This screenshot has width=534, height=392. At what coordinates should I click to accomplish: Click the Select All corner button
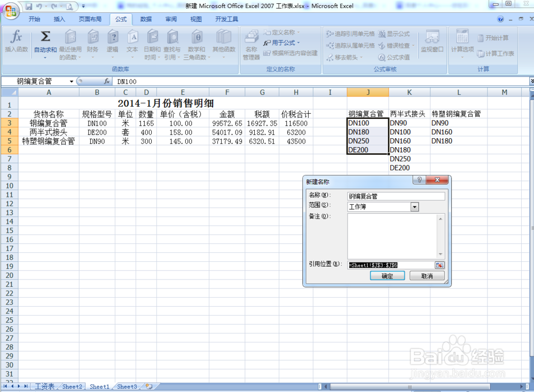[x=10, y=92]
